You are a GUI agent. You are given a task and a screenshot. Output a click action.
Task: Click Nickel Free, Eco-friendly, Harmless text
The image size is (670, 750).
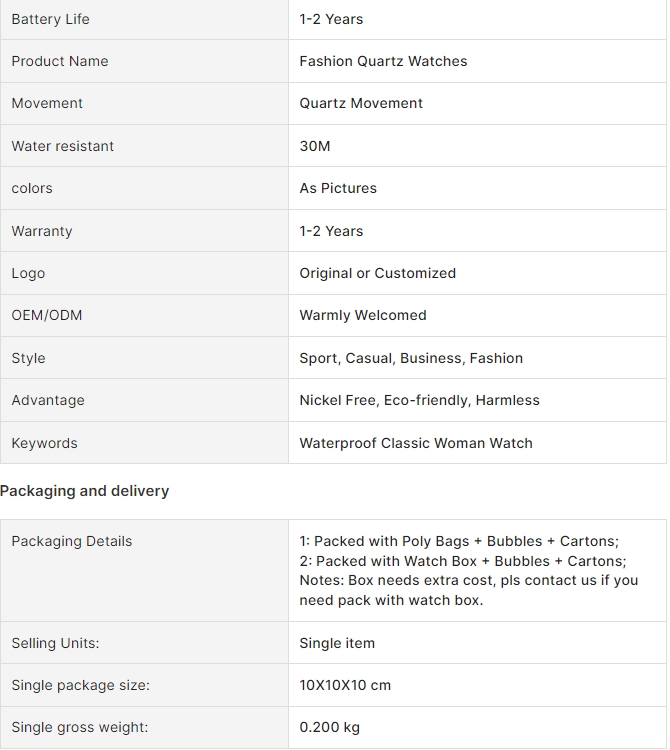click(419, 400)
